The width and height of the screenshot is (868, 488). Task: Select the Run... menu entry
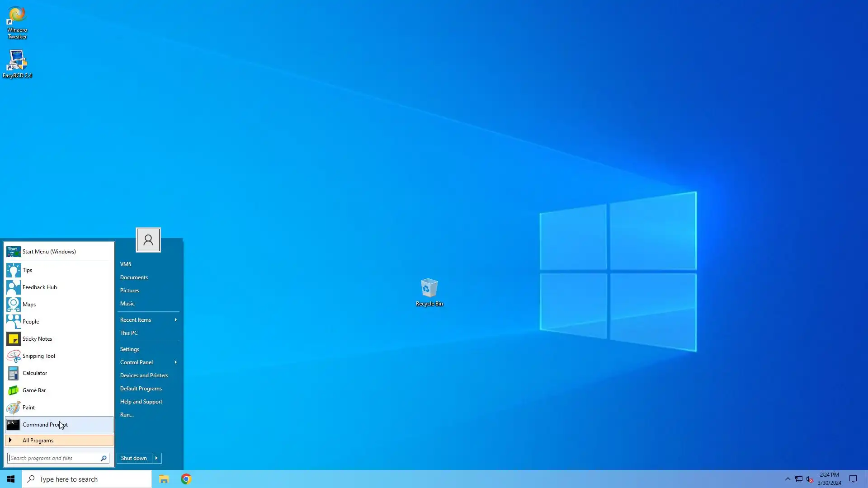127,415
